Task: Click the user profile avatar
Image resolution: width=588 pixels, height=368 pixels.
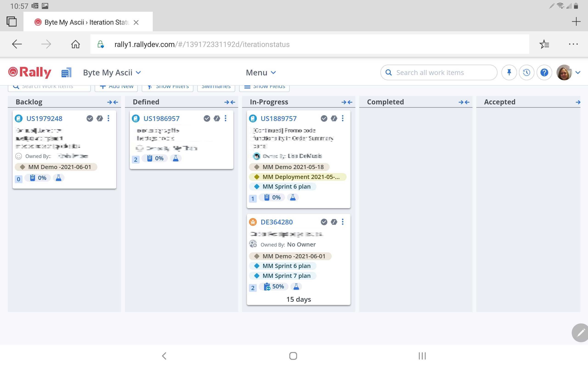Action: [x=564, y=72]
